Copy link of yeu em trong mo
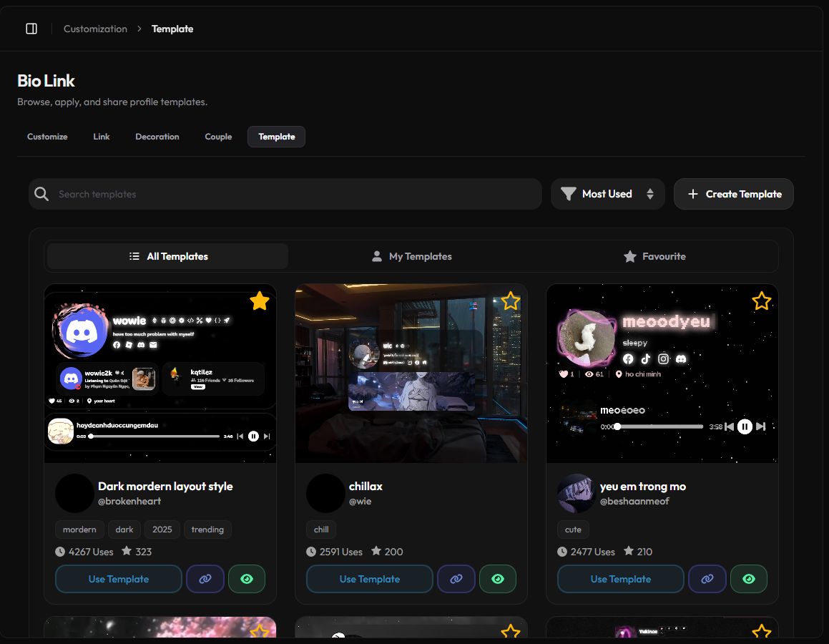The image size is (829, 644). coord(707,579)
